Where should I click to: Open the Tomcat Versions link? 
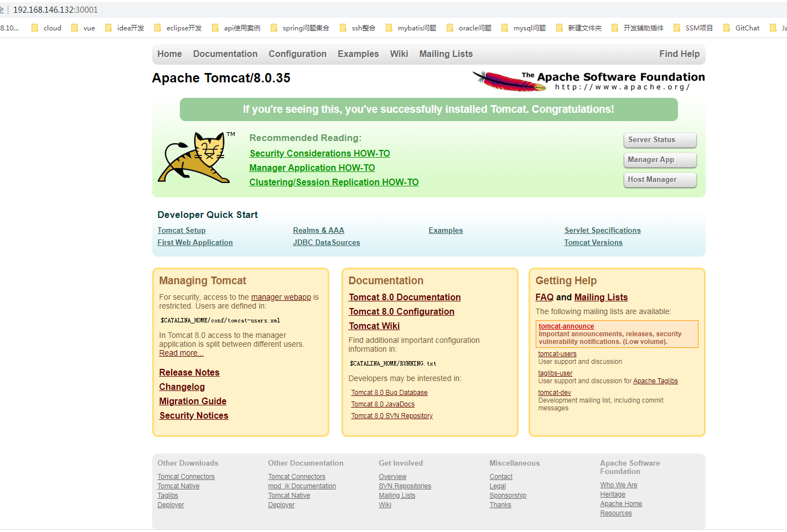coord(593,242)
